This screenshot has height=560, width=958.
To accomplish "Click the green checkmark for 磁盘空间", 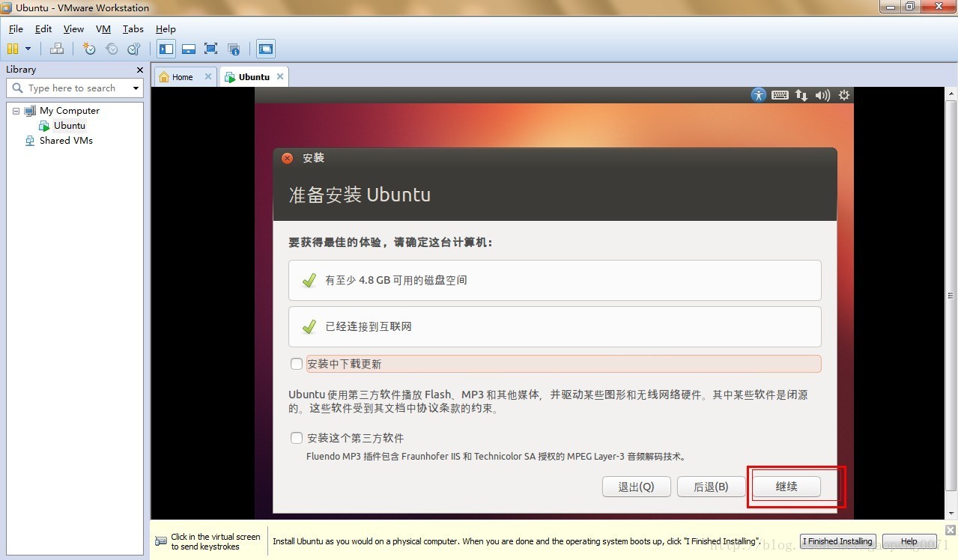I will tap(309, 280).
